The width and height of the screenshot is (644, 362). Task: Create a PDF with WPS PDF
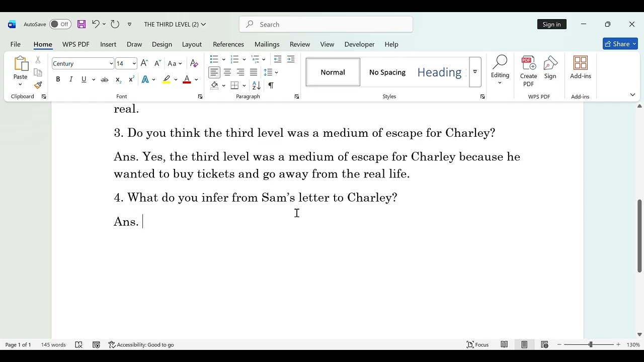528,71
